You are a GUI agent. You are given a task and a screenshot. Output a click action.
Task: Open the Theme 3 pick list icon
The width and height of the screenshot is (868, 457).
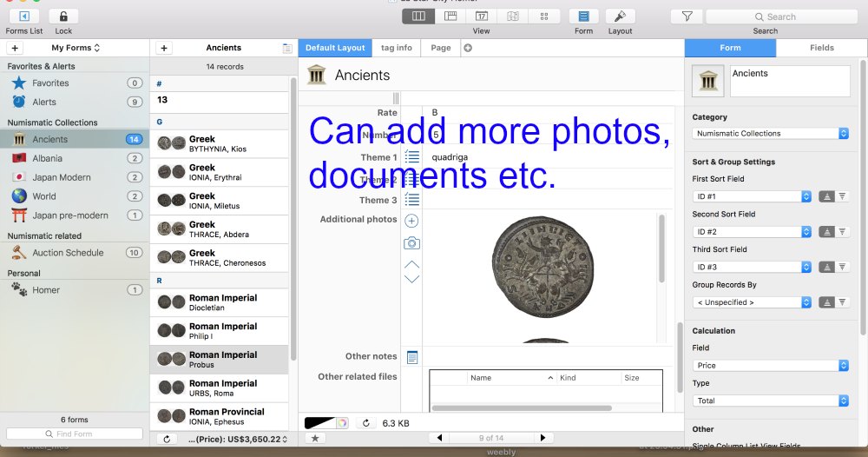[411, 200]
